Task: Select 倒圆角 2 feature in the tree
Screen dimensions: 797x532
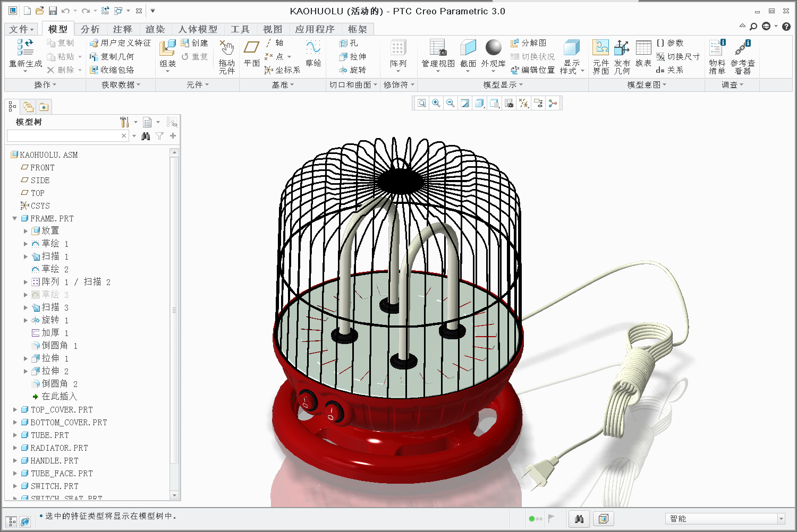Action: (55, 384)
